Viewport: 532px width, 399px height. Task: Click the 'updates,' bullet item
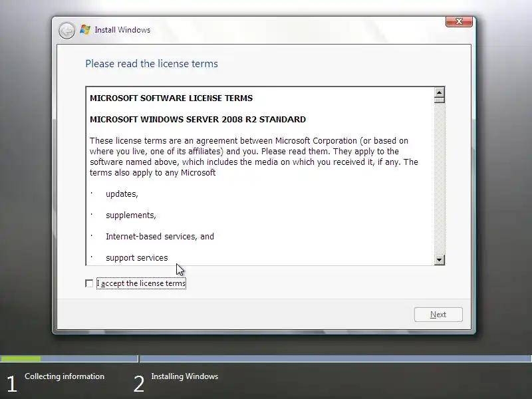(122, 194)
